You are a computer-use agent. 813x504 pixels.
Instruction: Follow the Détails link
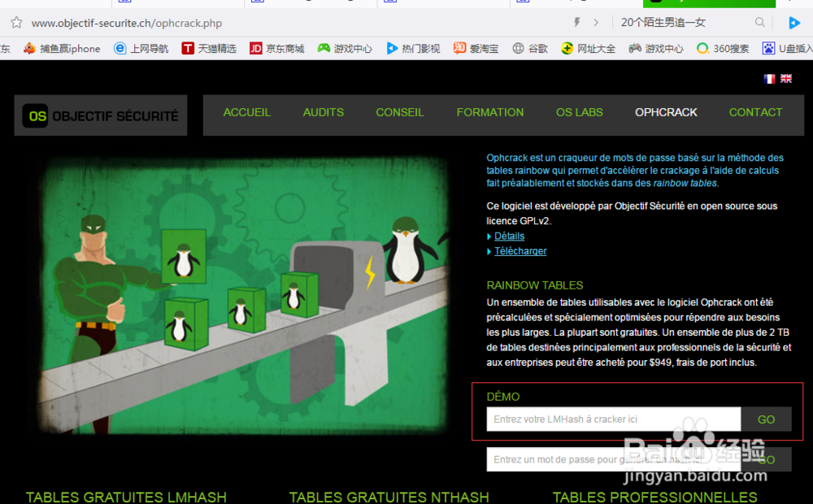click(509, 236)
